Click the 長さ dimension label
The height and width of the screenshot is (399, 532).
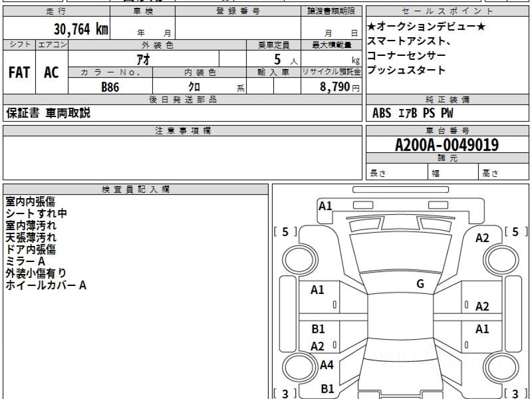click(x=378, y=174)
